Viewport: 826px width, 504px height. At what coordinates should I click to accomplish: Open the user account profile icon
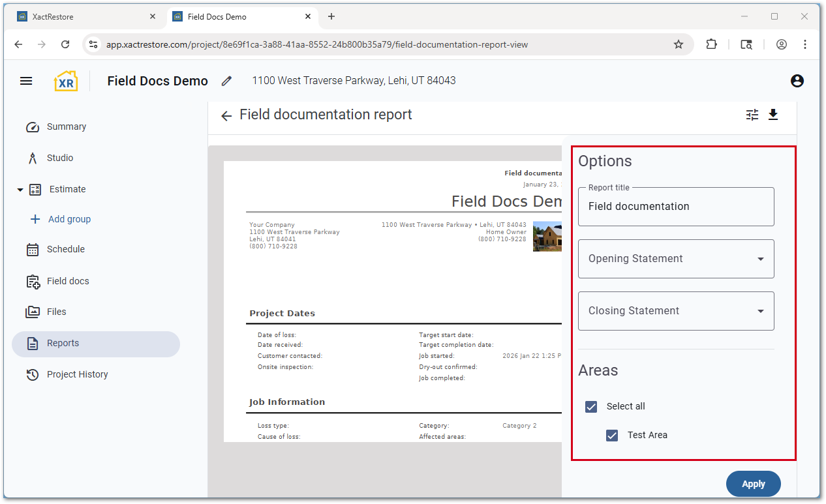click(797, 81)
